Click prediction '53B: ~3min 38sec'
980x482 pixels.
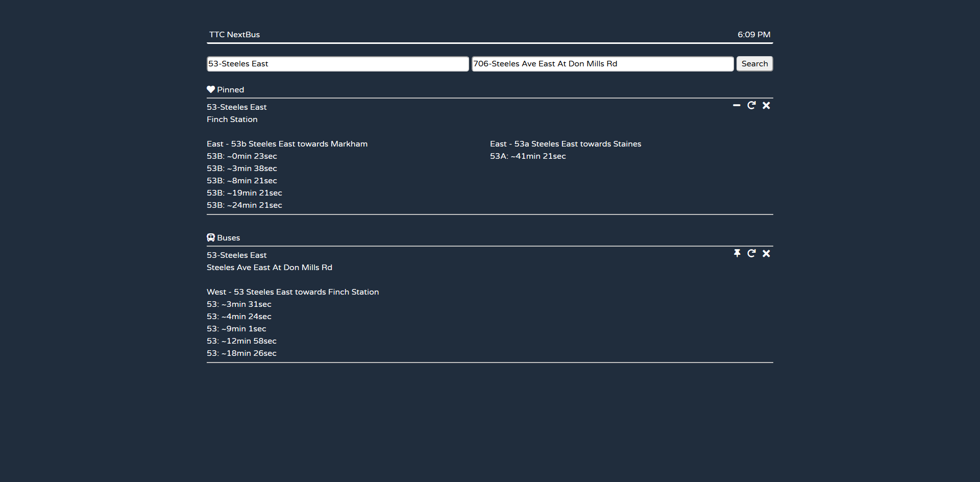[242, 168]
